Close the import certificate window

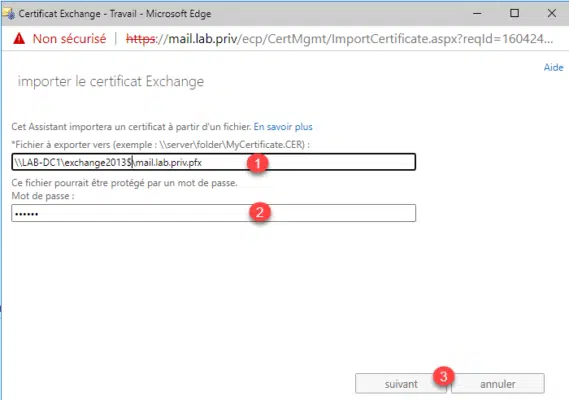pos(552,13)
